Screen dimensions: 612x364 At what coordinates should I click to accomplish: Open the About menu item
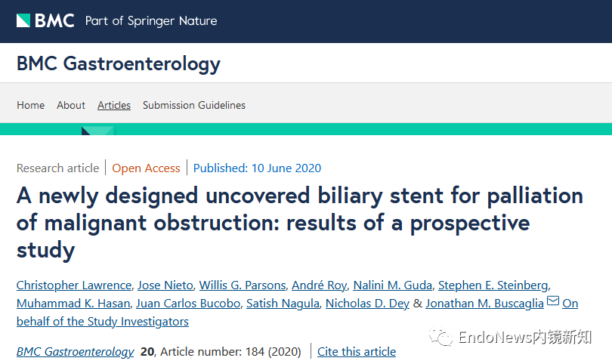(x=71, y=105)
